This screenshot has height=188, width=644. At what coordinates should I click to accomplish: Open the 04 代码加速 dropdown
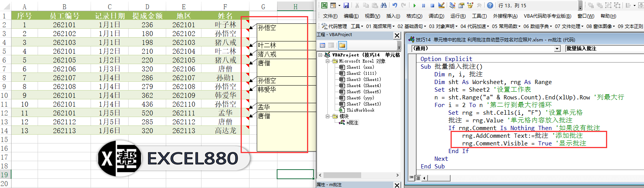click(474, 26)
